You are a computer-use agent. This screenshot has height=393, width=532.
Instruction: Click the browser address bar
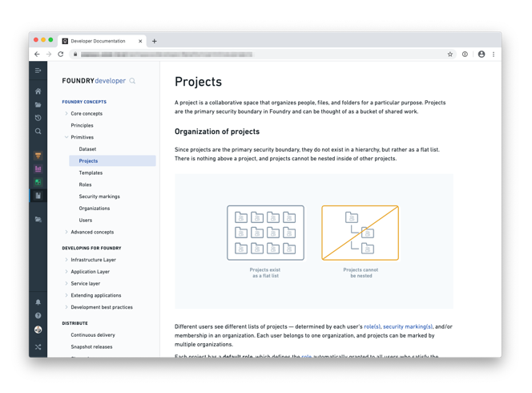tap(261, 55)
